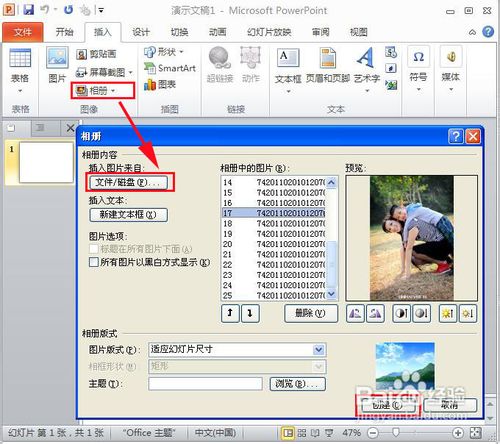Switch to Slide Show (幻灯片放映) tab

point(269,32)
